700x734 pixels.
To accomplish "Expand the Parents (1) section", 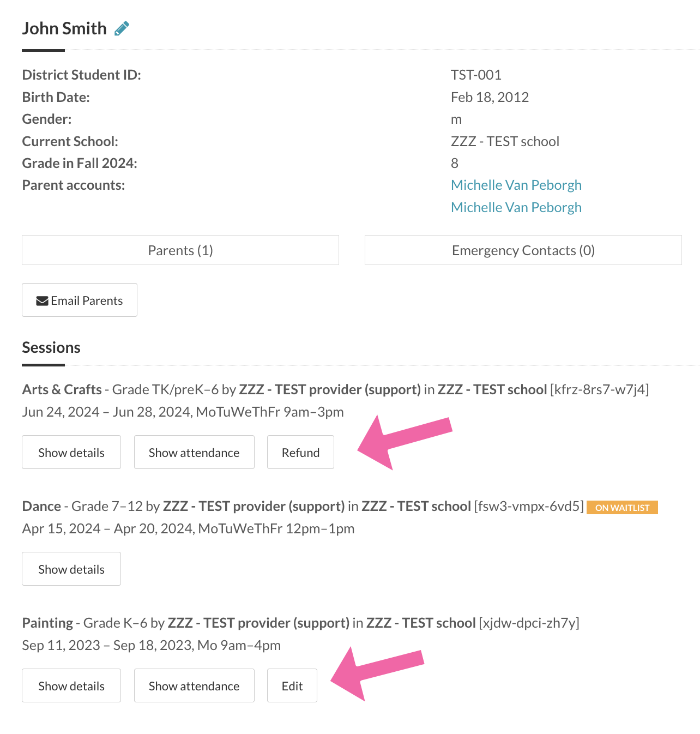I will pyautogui.click(x=180, y=250).
